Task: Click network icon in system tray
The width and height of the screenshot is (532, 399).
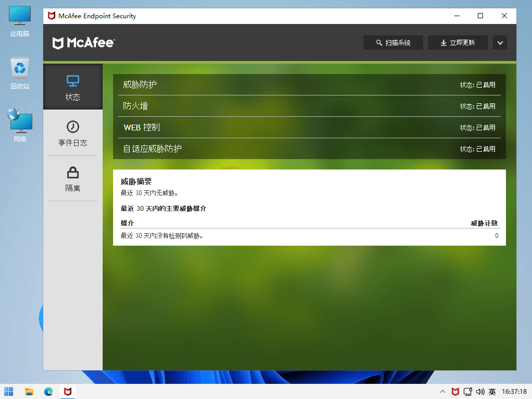Action: pyautogui.click(x=468, y=392)
